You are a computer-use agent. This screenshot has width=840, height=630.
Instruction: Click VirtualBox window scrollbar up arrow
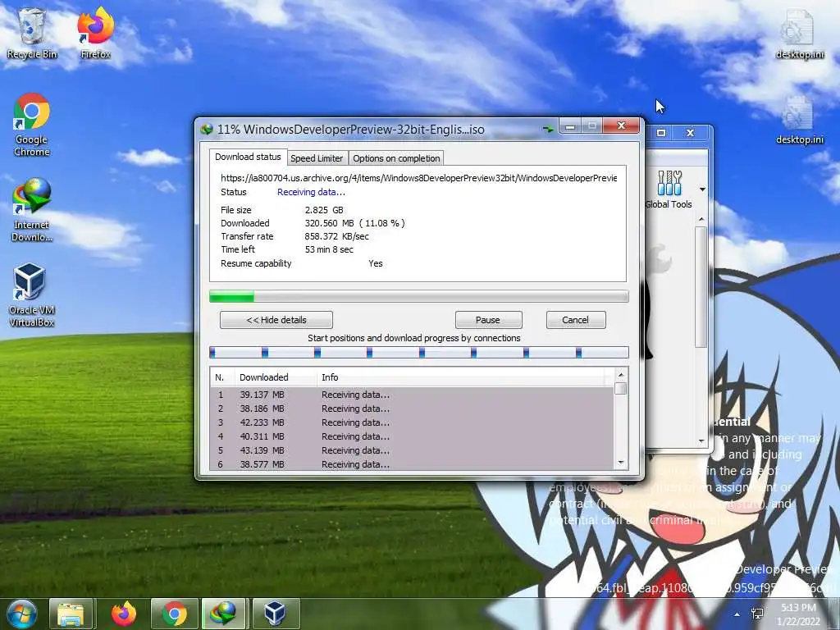tap(701, 219)
